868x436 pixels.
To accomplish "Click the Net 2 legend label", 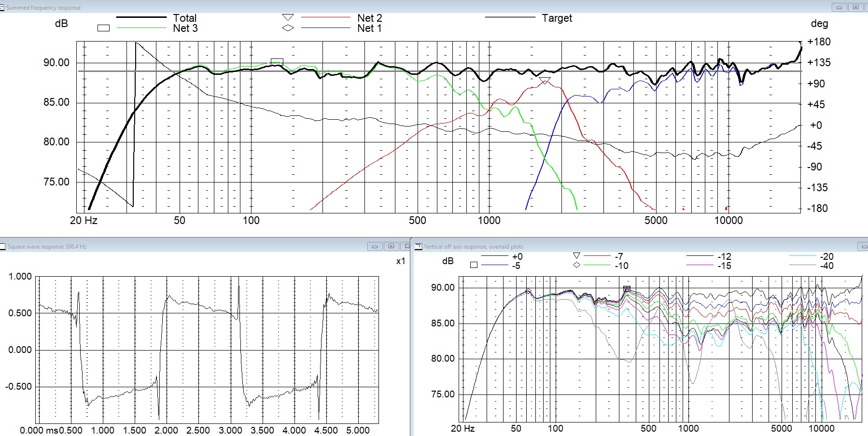I will coord(370,18).
